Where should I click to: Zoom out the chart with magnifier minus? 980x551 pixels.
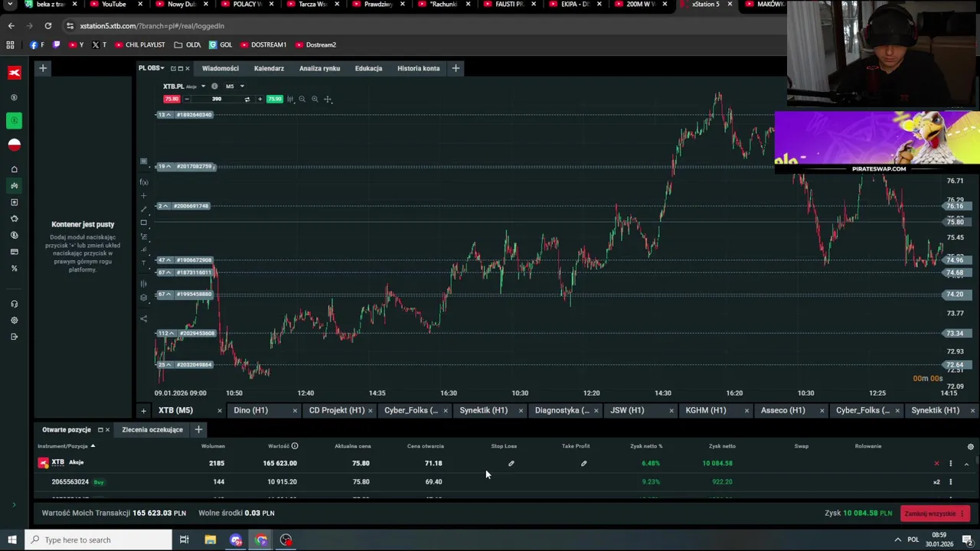point(302,99)
